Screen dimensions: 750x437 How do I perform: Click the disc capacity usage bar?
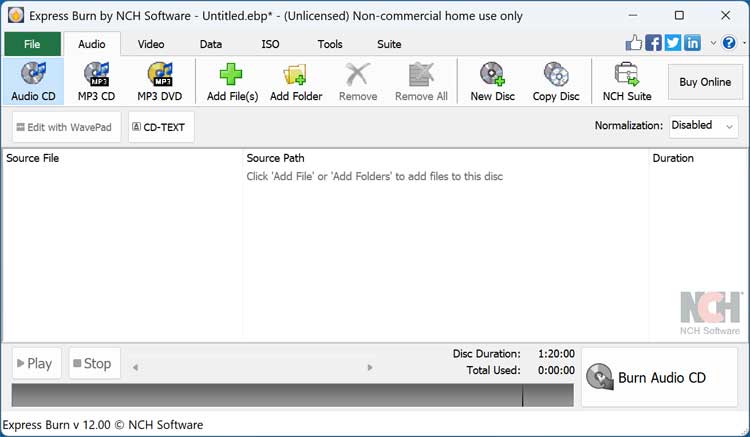pos(292,395)
